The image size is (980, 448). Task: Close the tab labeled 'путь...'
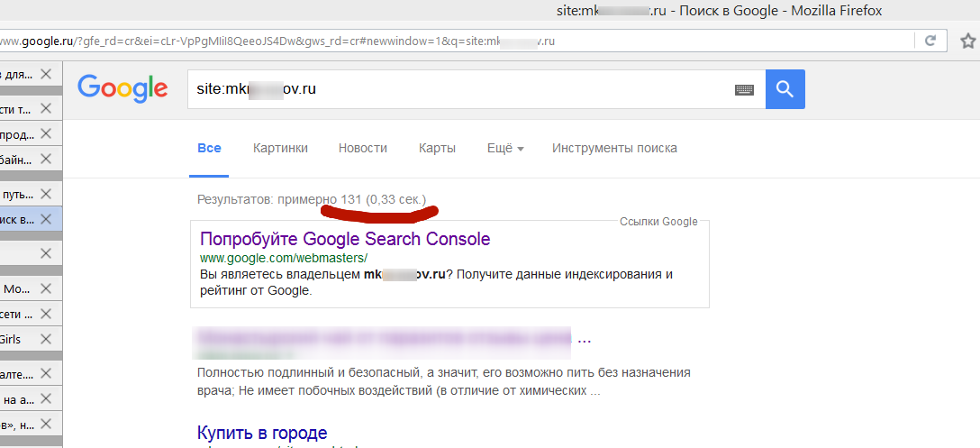(46, 193)
